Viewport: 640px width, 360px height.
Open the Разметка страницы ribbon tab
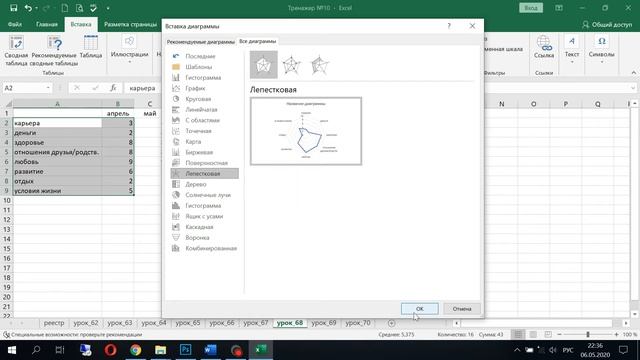point(130,24)
